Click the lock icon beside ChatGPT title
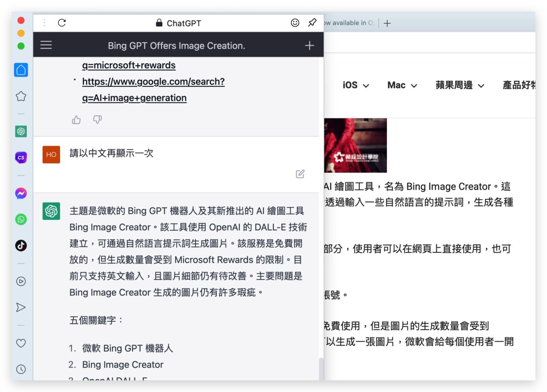Viewport: 547px width, 392px height. [x=159, y=23]
